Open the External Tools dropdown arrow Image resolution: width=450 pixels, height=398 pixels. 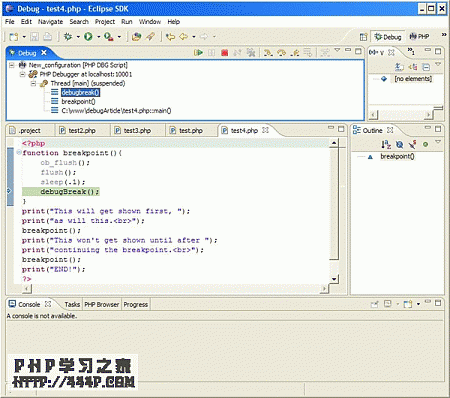coord(119,37)
